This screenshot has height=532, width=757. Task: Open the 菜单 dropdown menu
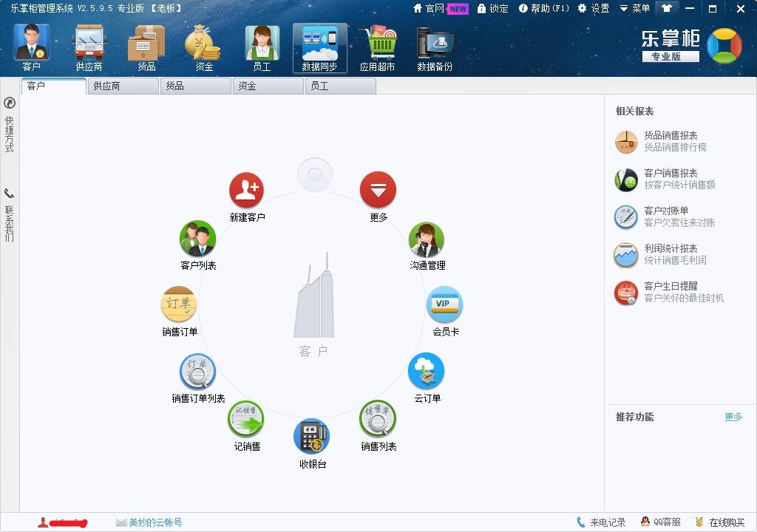[635, 9]
